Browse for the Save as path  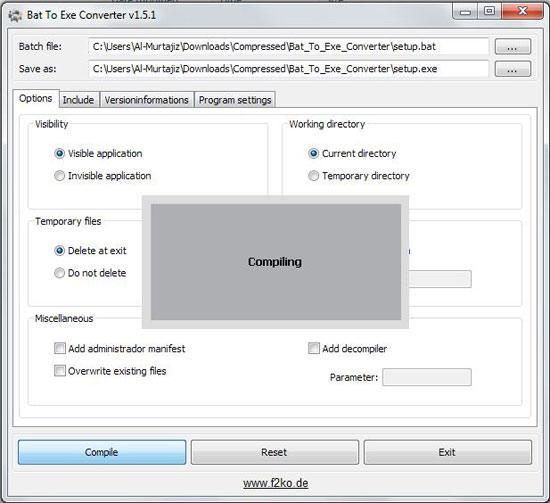pos(512,69)
